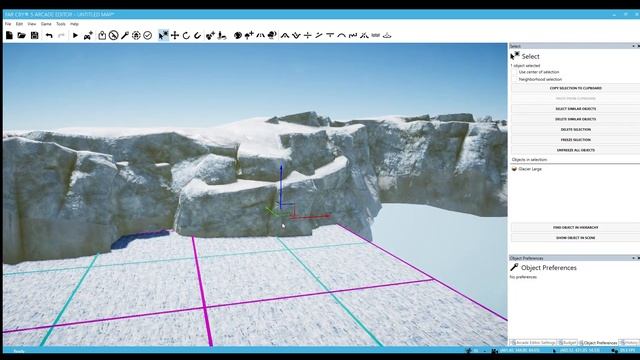Click the figure-on-platform icon in the toolbar

pyautogui.click(x=222, y=36)
